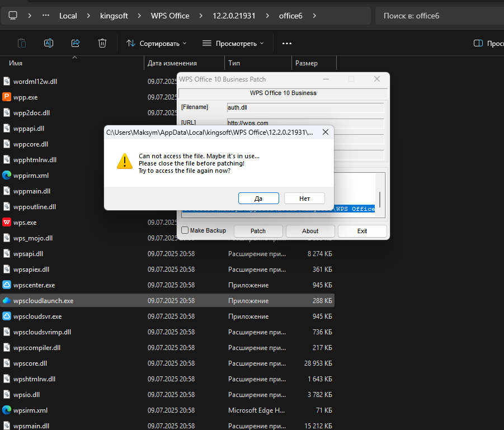504x430 pixels.
Task: Select the wpsio.dll file name
Action: coord(27,395)
